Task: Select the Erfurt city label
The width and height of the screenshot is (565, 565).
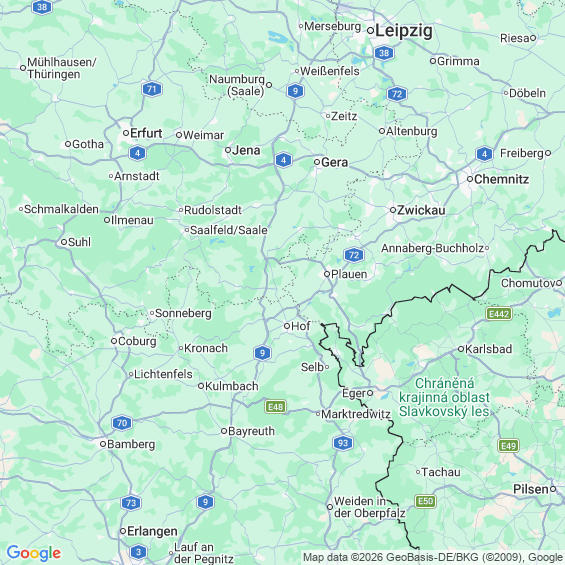Action: point(146,133)
